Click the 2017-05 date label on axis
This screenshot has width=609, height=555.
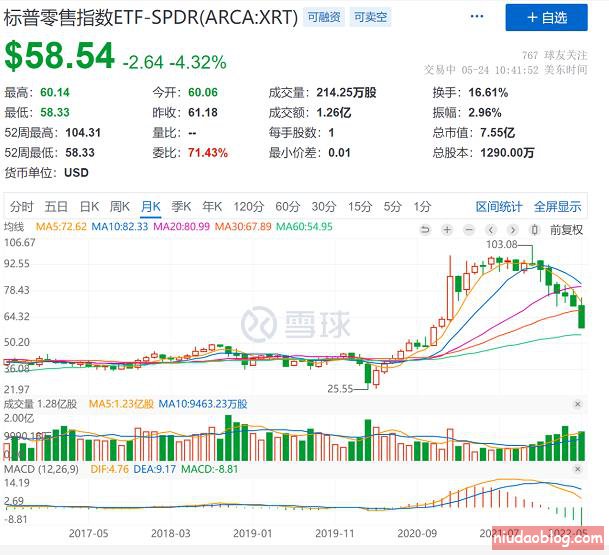[89, 533]
